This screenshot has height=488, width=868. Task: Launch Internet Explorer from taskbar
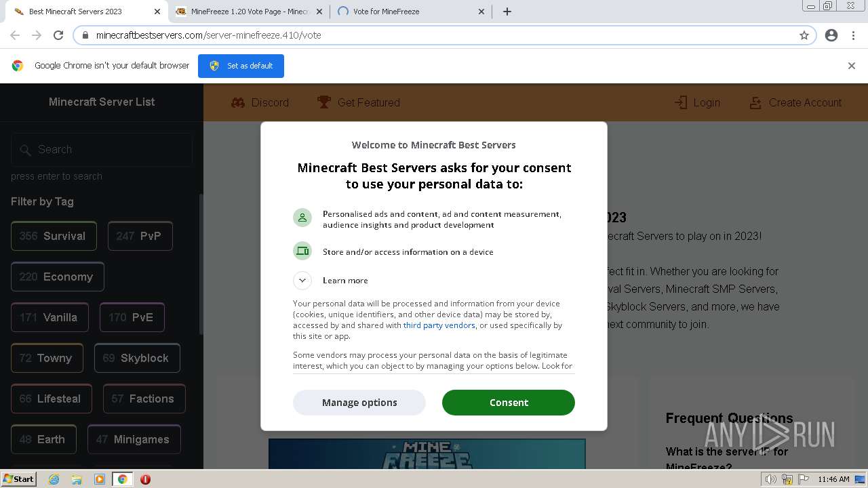pyautogui.click(x=54, y=479)
